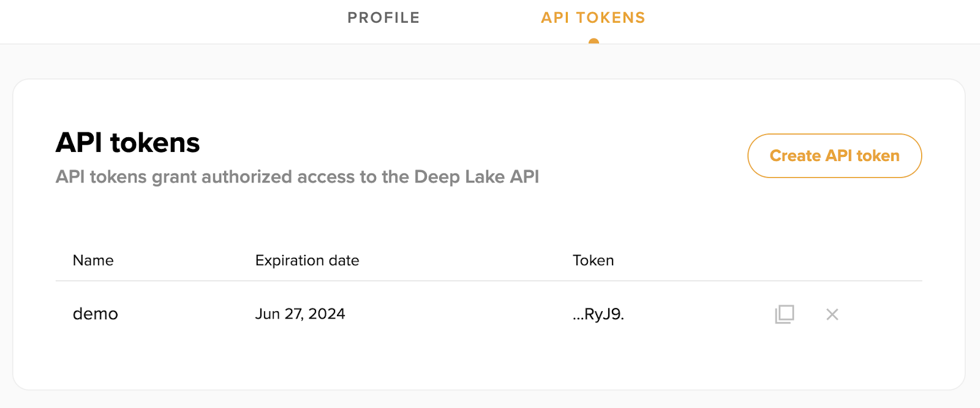Delete the demo API token

coord(832,314)
